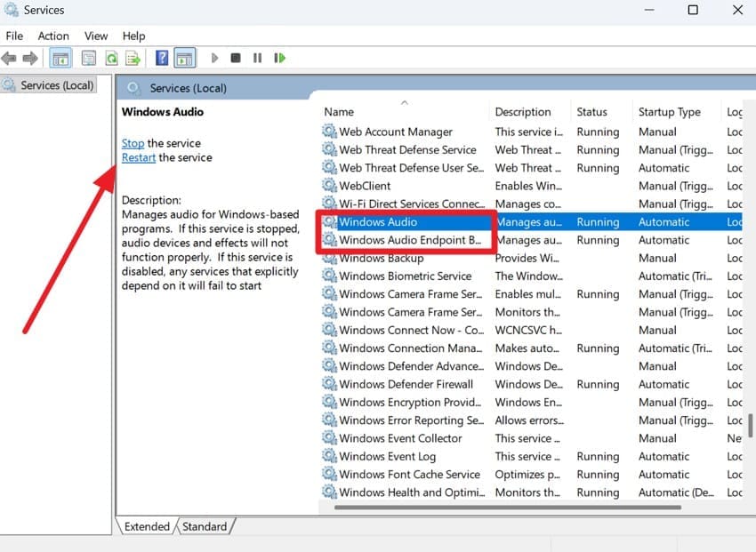Click gear icon beside Windows Event Log

(x=329, y=455)
